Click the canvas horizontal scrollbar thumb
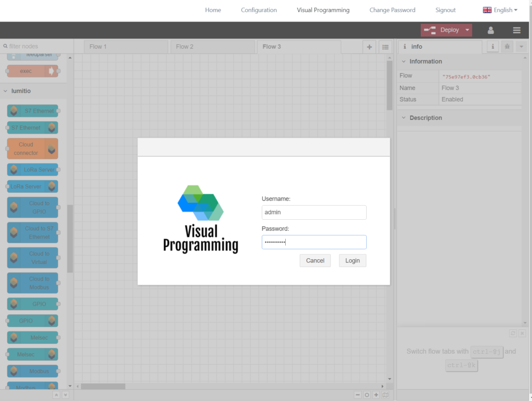532x401 pixels. coord(103,386)
